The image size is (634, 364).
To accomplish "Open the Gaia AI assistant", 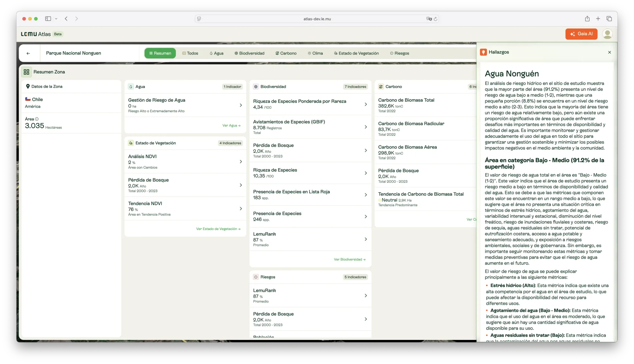I will coord(581,34).
